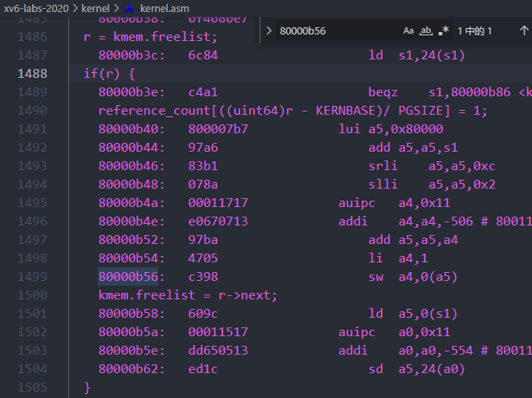Click line number 1505
The width and height of the screenshot is (532, 398).
click(32, 387)
